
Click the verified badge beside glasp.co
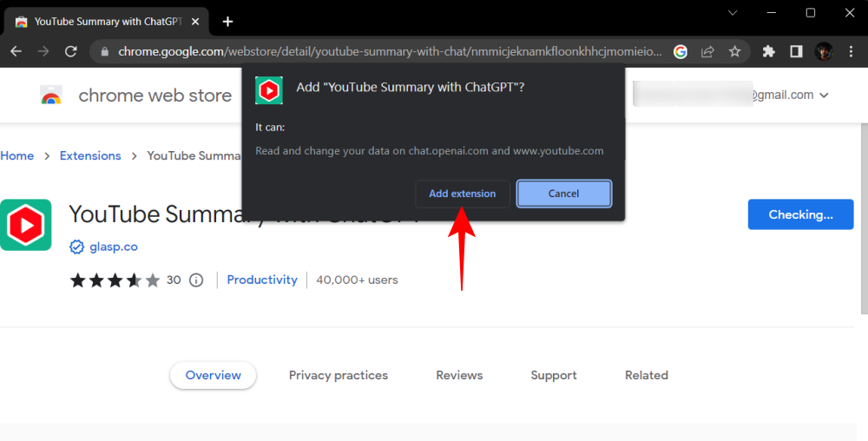click(76, 247)
